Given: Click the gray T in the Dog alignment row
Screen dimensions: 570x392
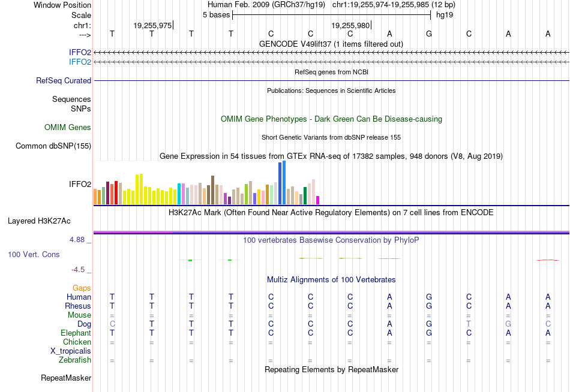Looking at the screenshot, I should (469, 324).
